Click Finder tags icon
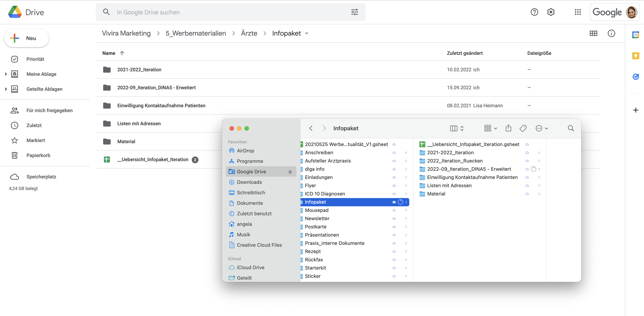 (523, 128)
